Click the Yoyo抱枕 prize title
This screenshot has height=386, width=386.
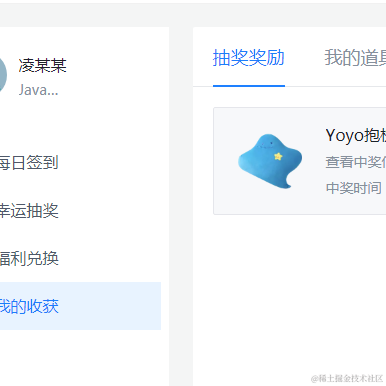(x=356, y=136)
